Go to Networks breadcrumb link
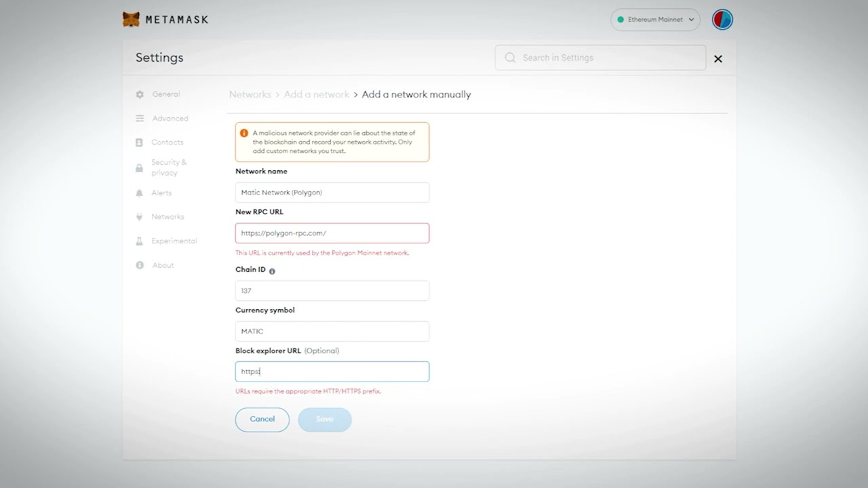 250,94
